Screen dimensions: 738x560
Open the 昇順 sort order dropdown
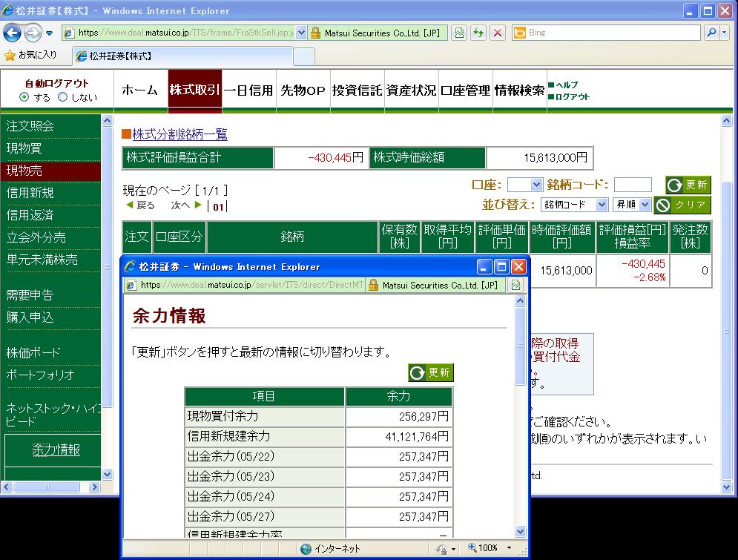pos(632,204)
